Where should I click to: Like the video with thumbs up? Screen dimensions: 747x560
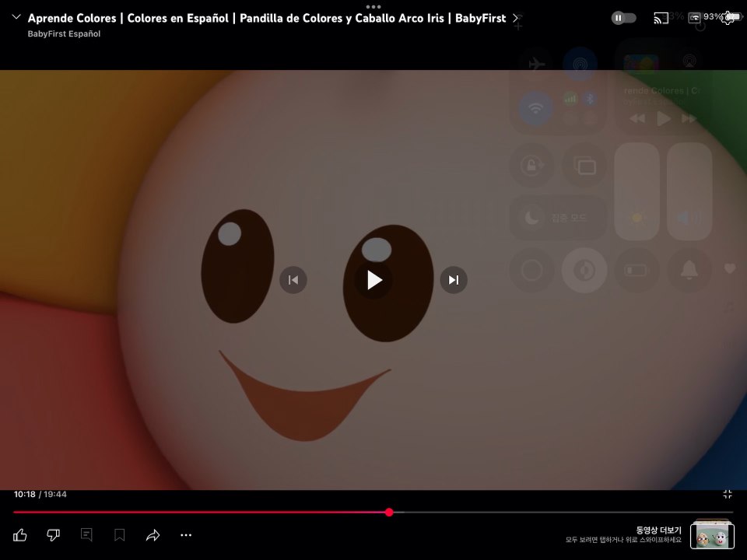pyautogui.click(x=20, y=535)
